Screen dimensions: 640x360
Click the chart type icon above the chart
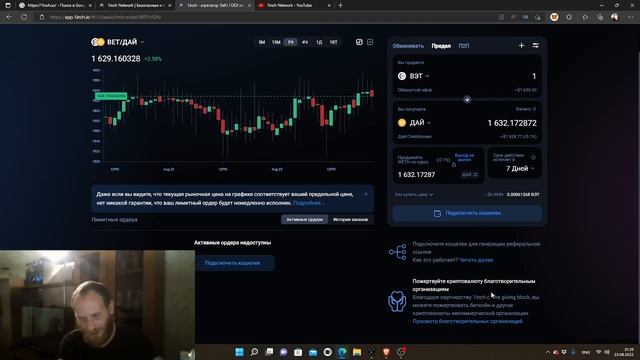point(359,42)
